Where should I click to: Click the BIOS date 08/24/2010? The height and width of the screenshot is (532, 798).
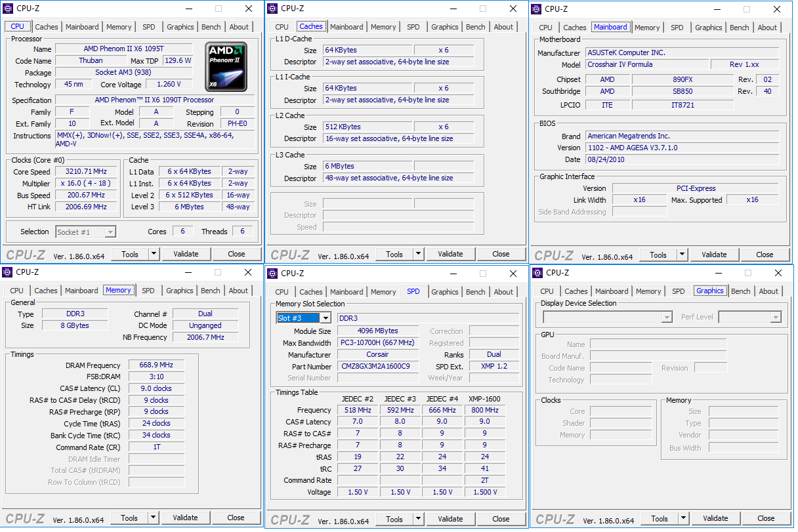pos(682,159)
